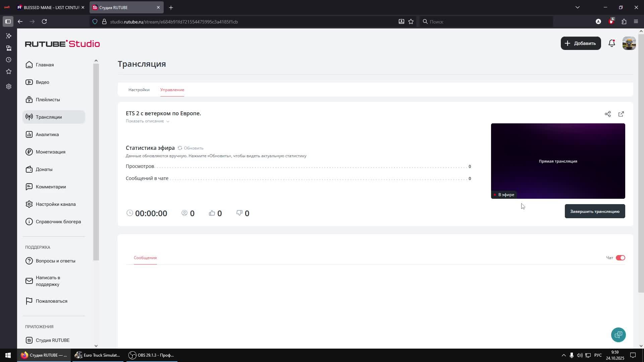Viewport: 644px width, 362px height.
Task: Open the notifications bell
Action: [611, 43]
